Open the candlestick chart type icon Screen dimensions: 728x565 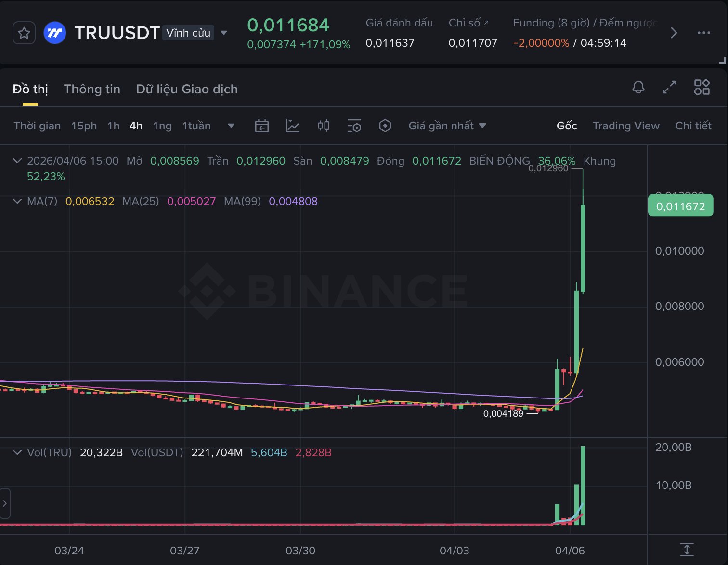[324, 126]
